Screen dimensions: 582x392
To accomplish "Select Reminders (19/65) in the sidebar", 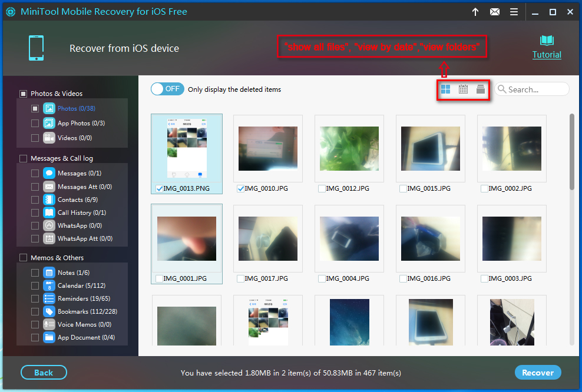I will pyautogui.click(x=84, y=298).
